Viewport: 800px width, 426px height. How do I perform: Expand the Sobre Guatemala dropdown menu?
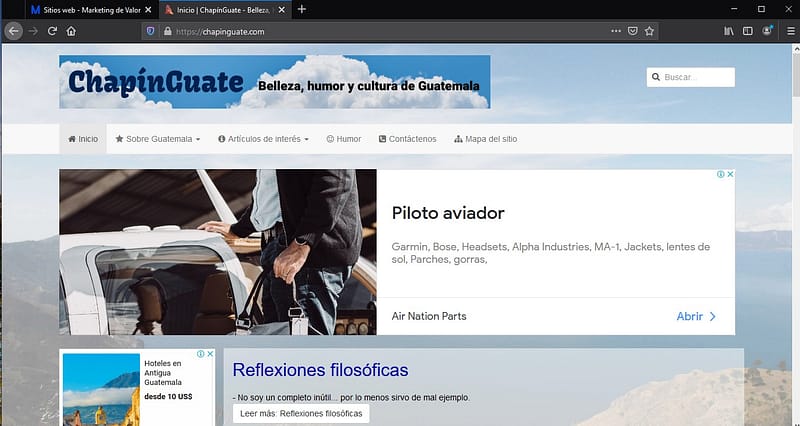[158, 139]
